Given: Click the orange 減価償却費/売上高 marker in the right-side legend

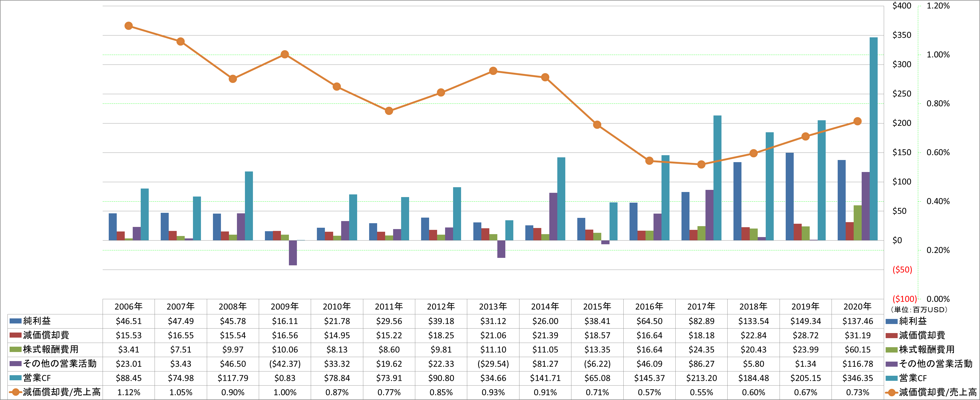Looking at the screenshot, I should click(x=892, y=392).
